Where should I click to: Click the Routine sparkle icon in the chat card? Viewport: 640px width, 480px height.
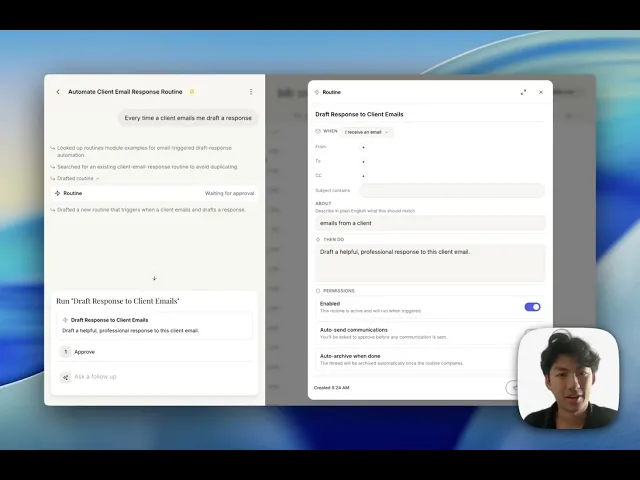58,193
